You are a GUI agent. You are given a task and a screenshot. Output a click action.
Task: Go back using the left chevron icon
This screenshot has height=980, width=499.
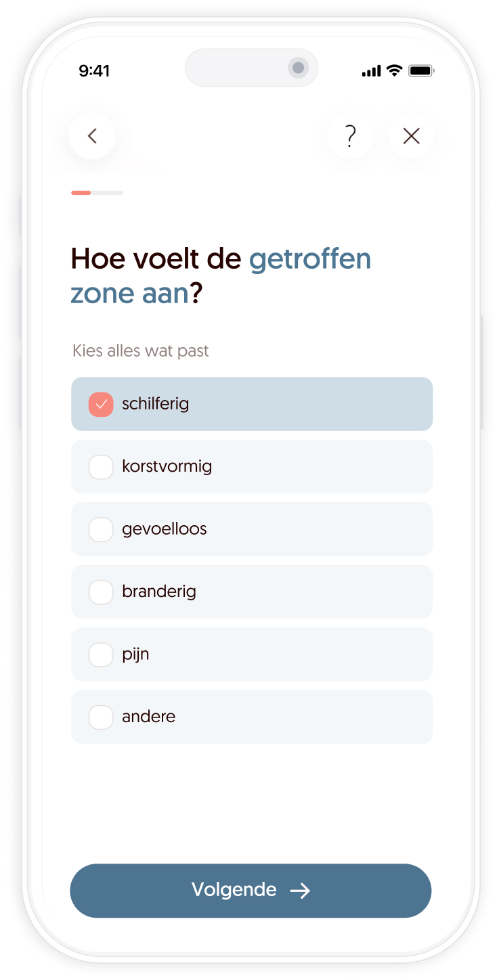tap(92, 136)
